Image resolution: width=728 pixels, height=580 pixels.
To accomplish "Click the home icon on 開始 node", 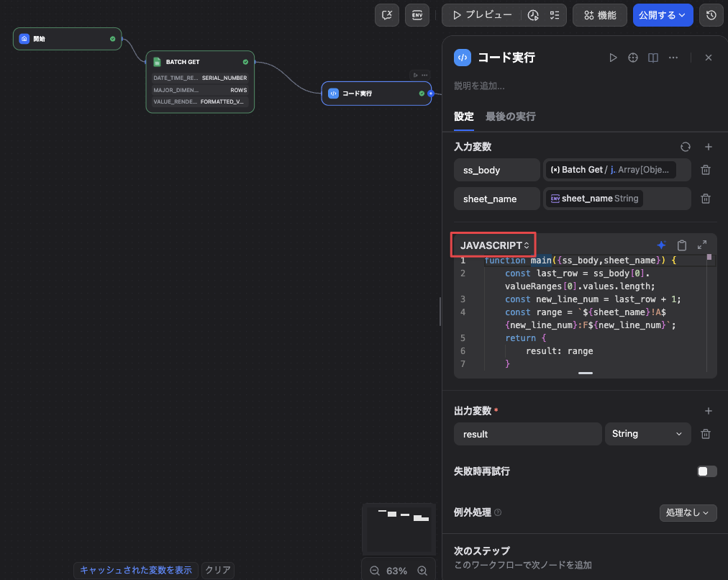I will [x=24, y=39].
